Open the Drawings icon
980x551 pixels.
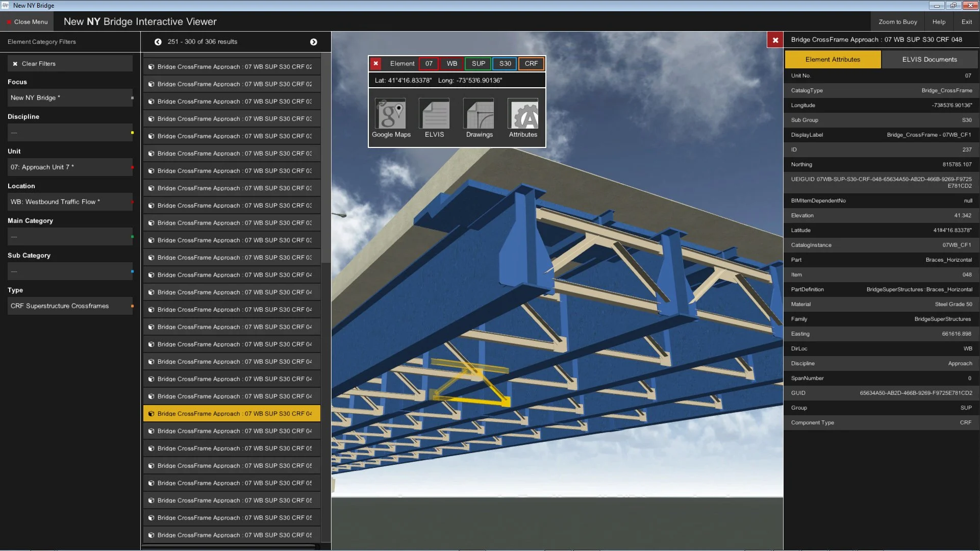[x=479, y=114]
